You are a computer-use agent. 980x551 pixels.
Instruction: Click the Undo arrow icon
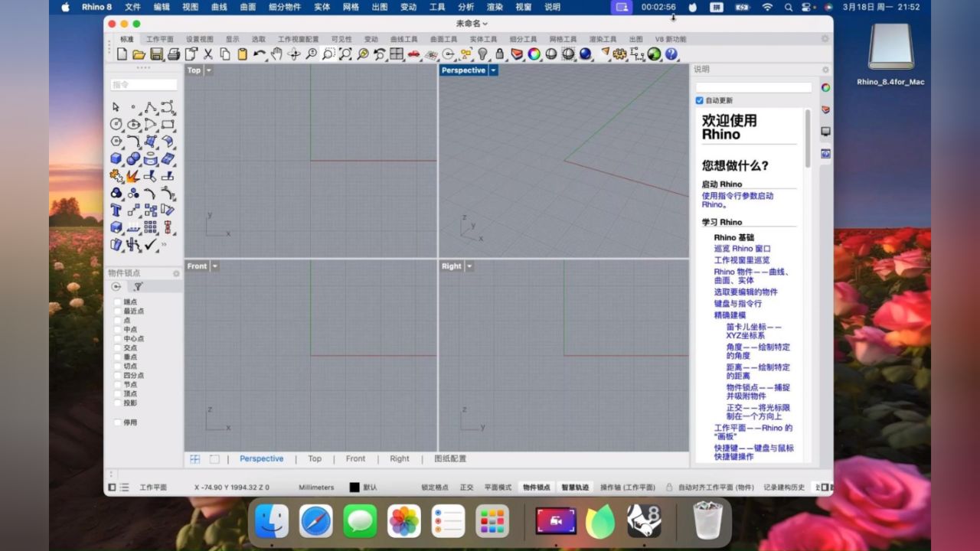pos(260,54)
